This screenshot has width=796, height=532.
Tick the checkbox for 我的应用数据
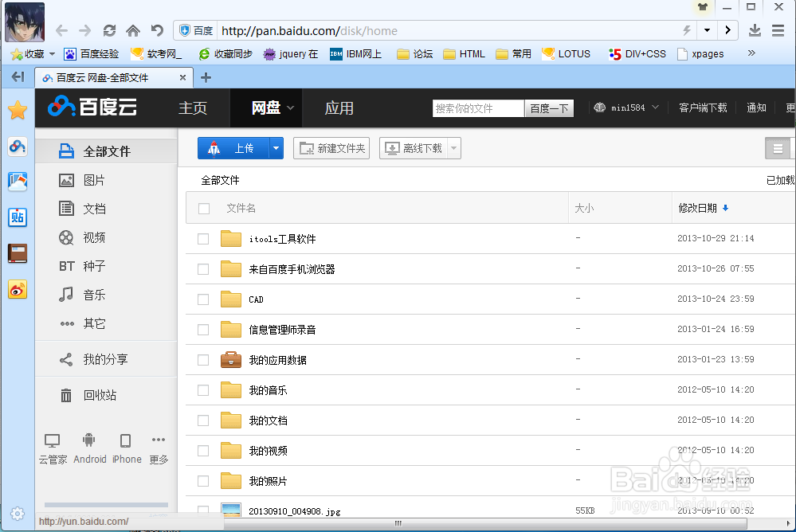[x=203, y=360]
